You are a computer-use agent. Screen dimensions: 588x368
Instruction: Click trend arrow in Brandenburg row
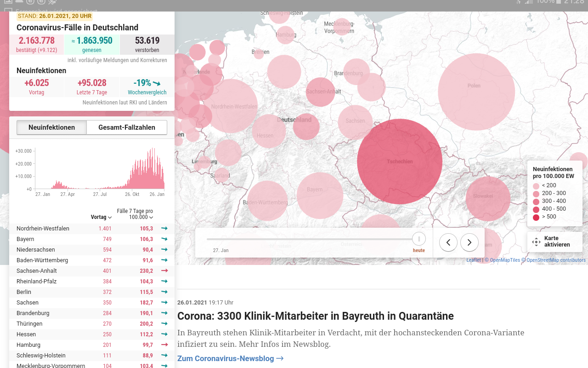164,313
